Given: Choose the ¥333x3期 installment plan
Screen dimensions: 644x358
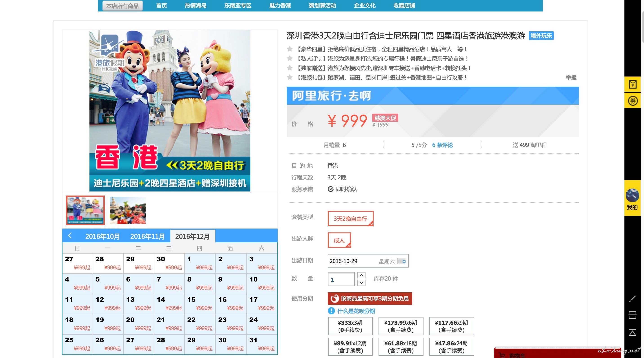Looking at the screenshot, I should click(350, 326).
